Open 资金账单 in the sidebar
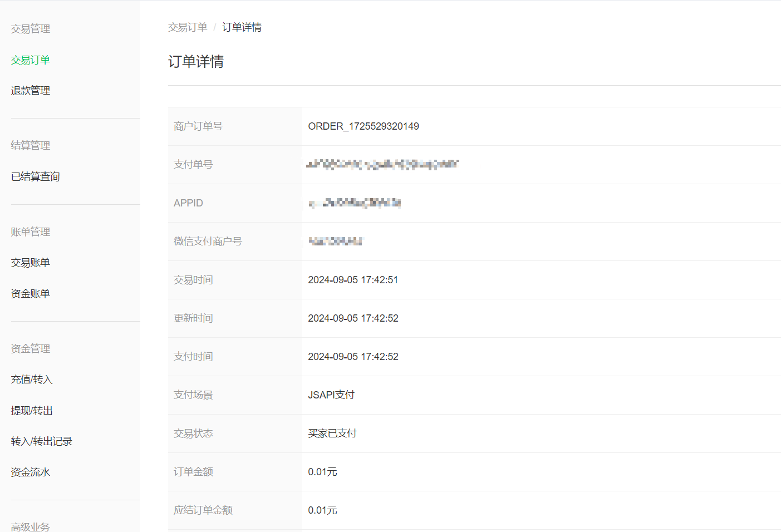Viewport: 781px width, 532px height. click(31, 294)
